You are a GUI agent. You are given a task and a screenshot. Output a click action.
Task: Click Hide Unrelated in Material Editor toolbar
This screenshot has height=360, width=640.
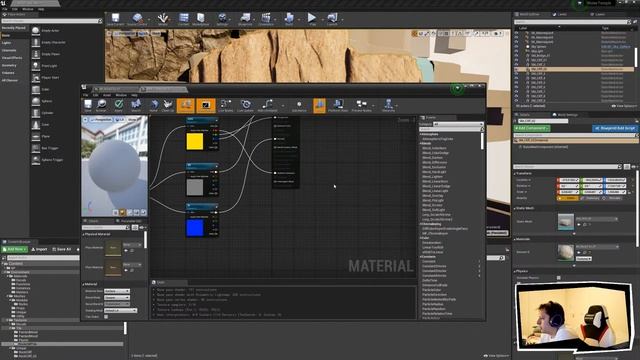click(x=267, y=105)
